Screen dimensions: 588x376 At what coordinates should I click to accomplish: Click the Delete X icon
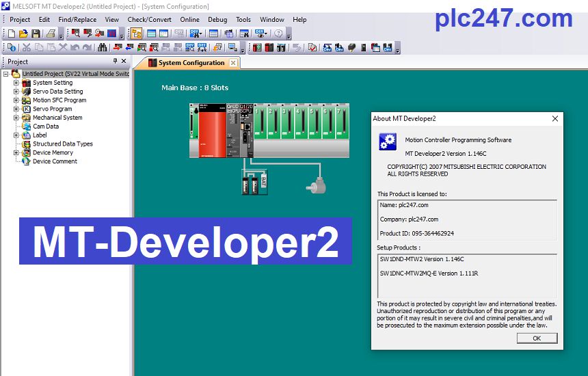click(x=63, y=48)
